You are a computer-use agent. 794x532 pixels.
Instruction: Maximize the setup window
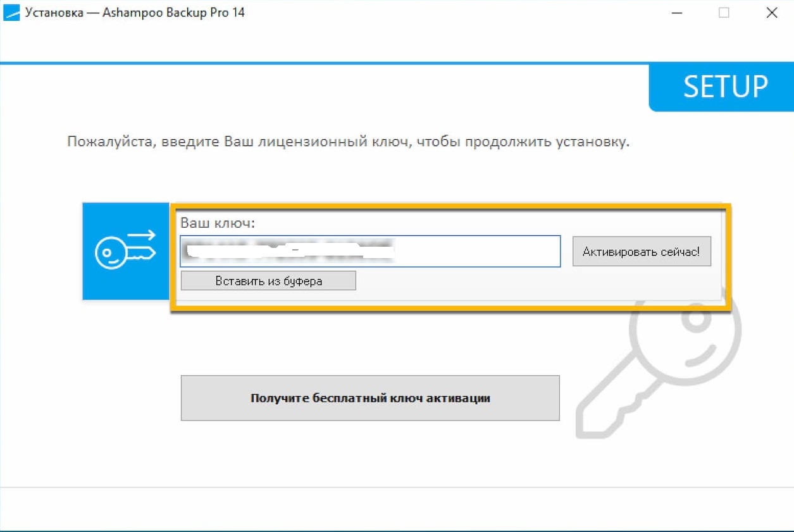coord(724,13)
